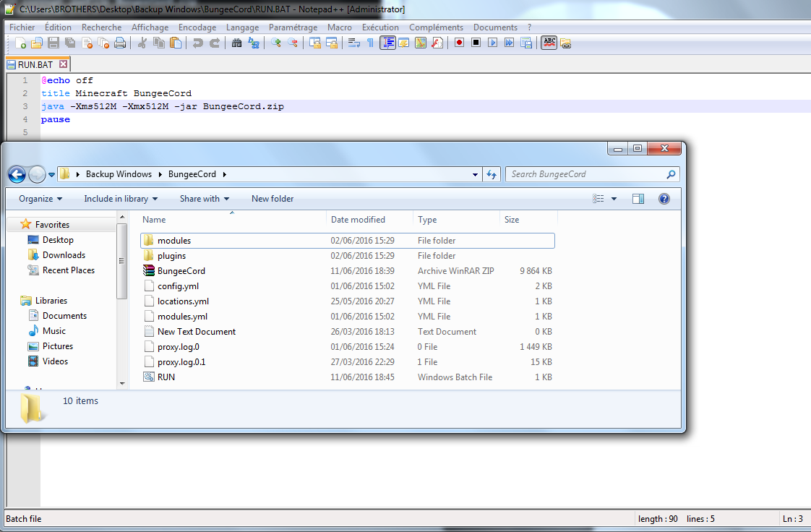Image resolution: width=811 pixels, height=532 pixels.
Task: Click Copy icon in Notepad++ toolbar
Action: click(159, 43)
